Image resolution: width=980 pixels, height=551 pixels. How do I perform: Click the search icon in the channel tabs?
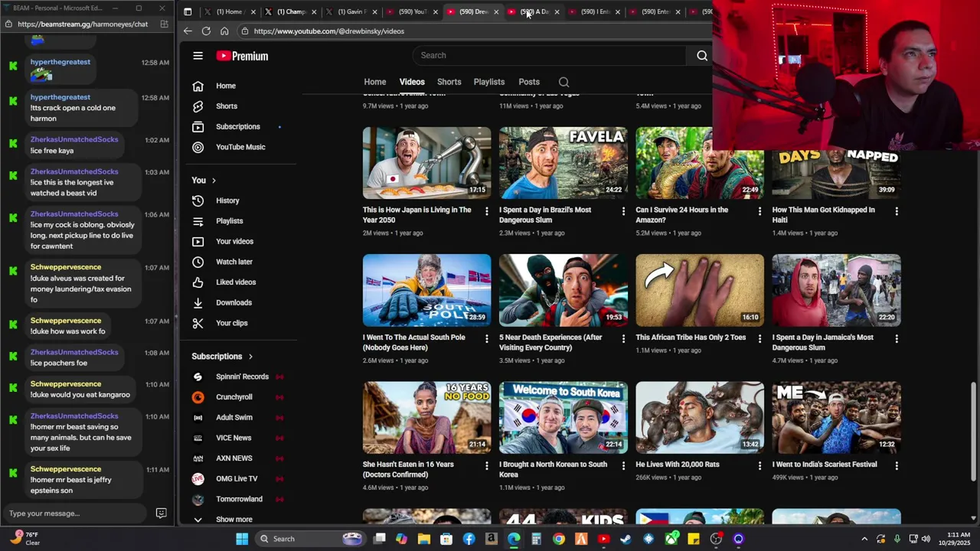click(x=563, y=82)
